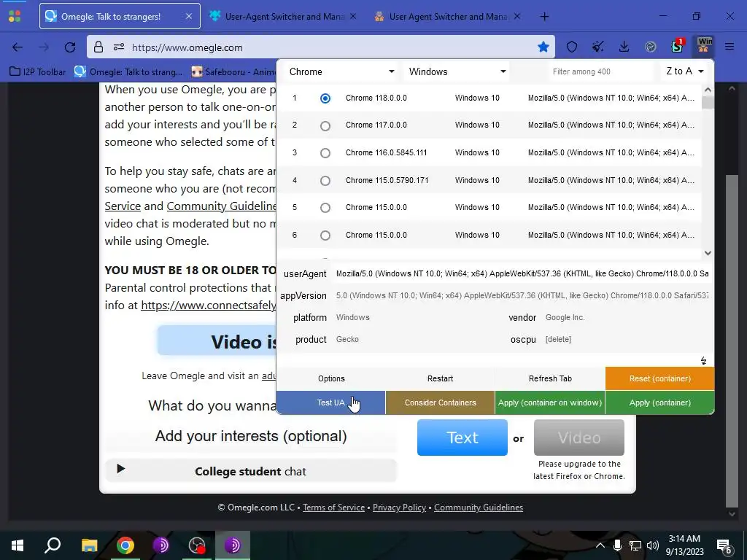747x560 pixels.
Task: Click the Test UA button
Action: 331,402
